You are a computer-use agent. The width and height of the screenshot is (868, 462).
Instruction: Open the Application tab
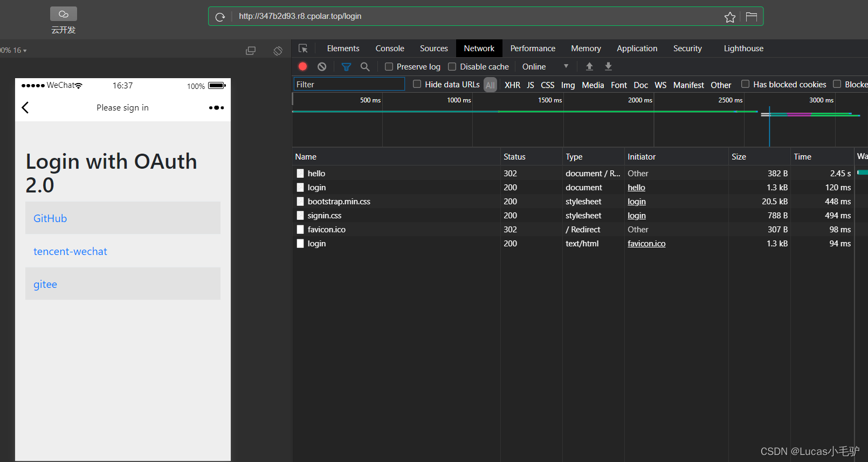tap(637, 49)
